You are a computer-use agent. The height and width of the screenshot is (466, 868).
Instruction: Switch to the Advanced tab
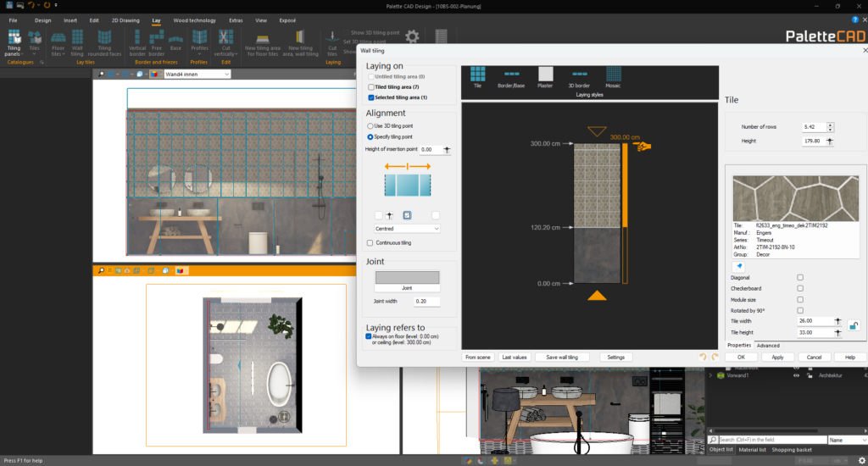pos(768,345)
